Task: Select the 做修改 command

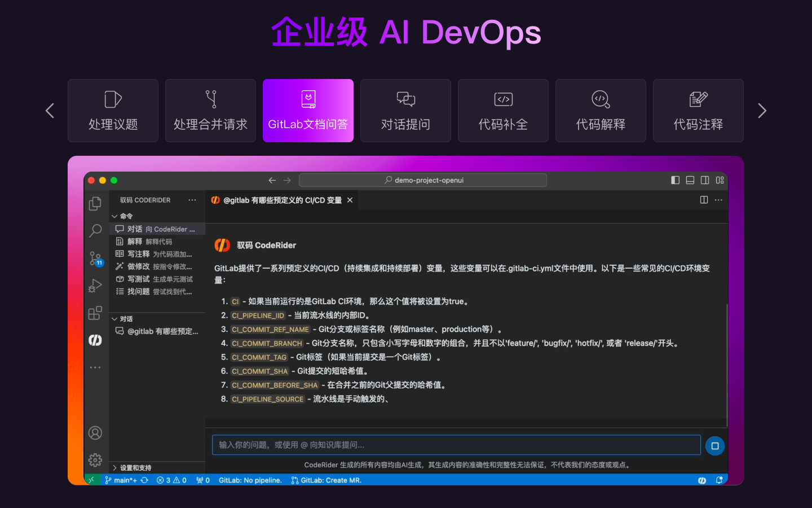Action: (157, 266)
